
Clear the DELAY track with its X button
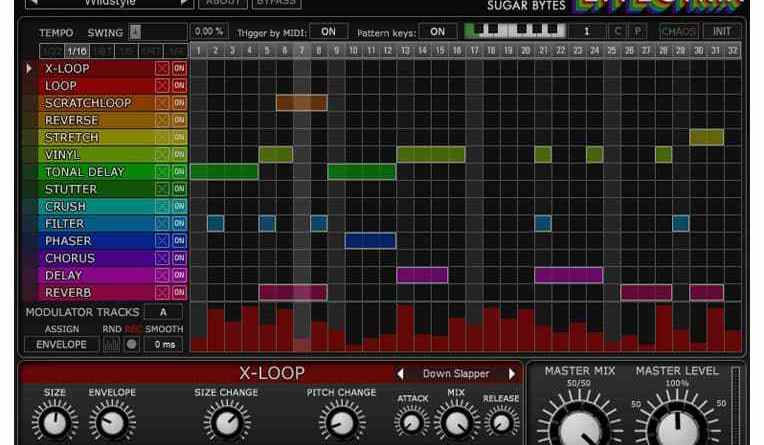click(x=162, y=275)
